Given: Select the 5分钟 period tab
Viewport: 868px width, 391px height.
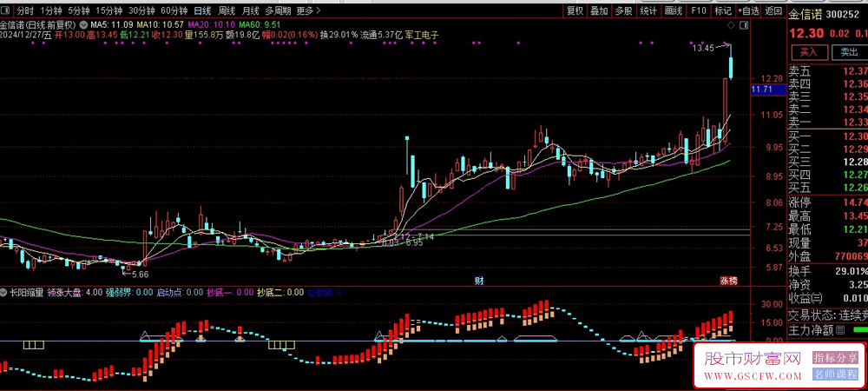Looking at the screenshot, I should click(79, 10).
